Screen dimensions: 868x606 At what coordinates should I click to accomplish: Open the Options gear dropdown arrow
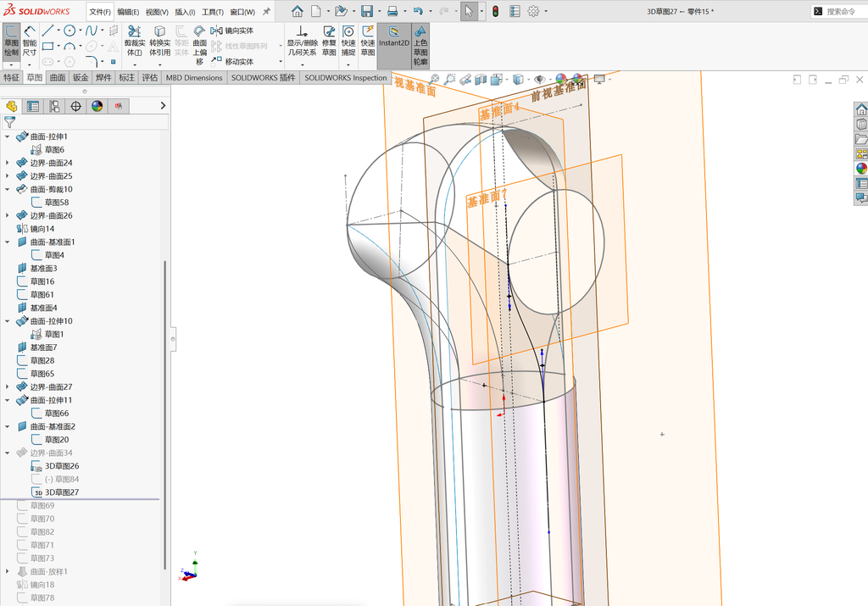pyautogui.click(x=546, y=11)
